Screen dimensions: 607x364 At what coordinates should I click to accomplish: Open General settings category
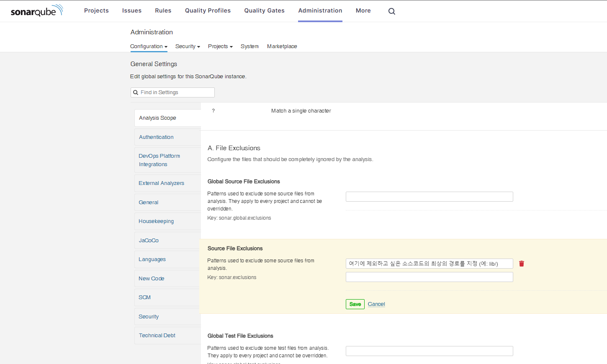(167, 203)
